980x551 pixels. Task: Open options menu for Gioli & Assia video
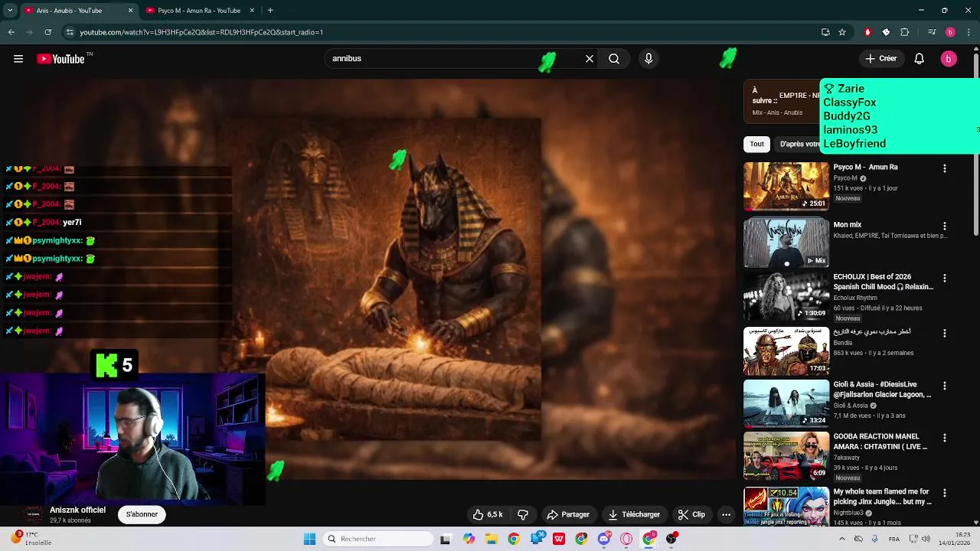click(x=944, y=386)
